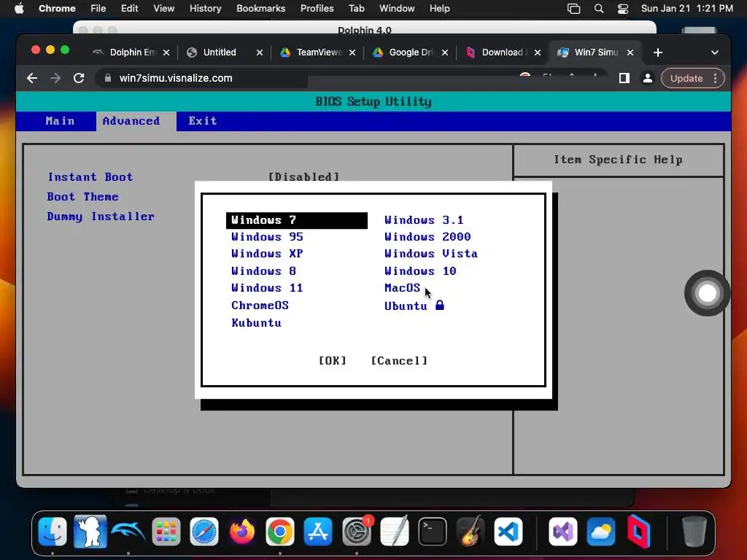
Task: Open the App Store Dock icon
Action: 318,532
